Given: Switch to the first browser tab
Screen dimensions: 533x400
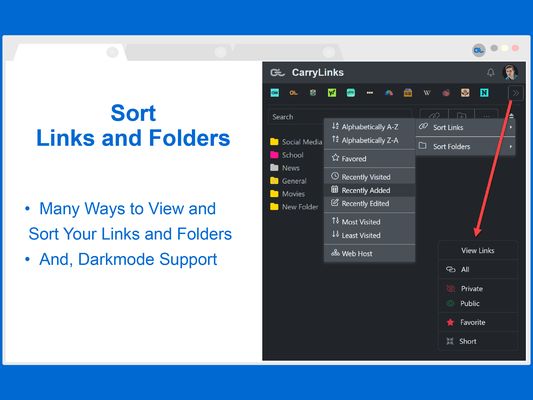Looking at the screenshot, I should point(70,52).
